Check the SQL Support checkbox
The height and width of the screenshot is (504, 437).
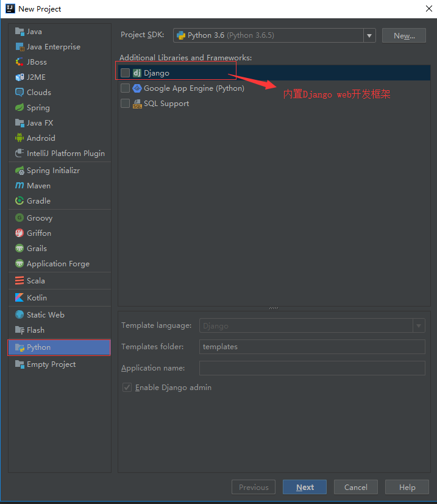coord(125,104)
